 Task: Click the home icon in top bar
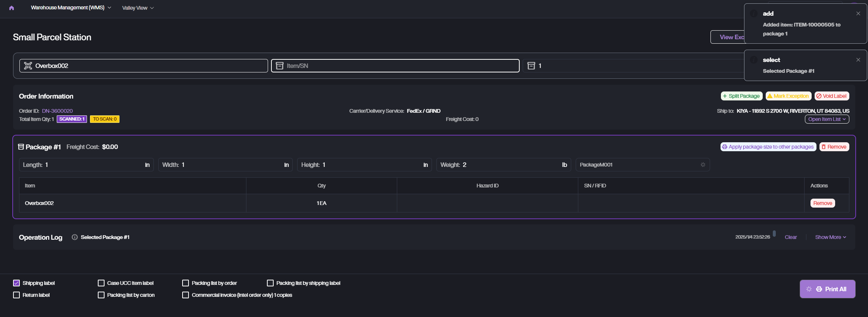point(12,8)
